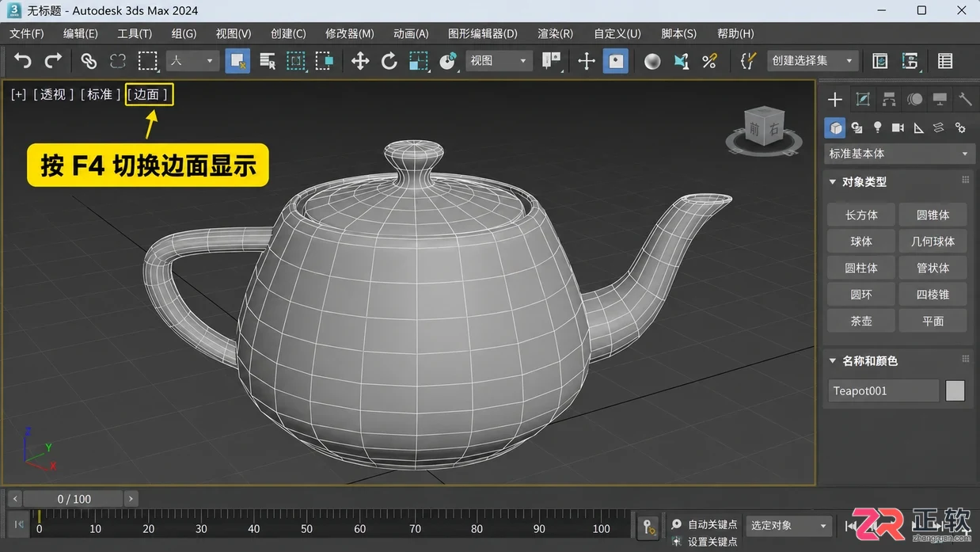Collapse the 对象类型 rollout
The width and height of the screenshot is (980, 552).
833,182
